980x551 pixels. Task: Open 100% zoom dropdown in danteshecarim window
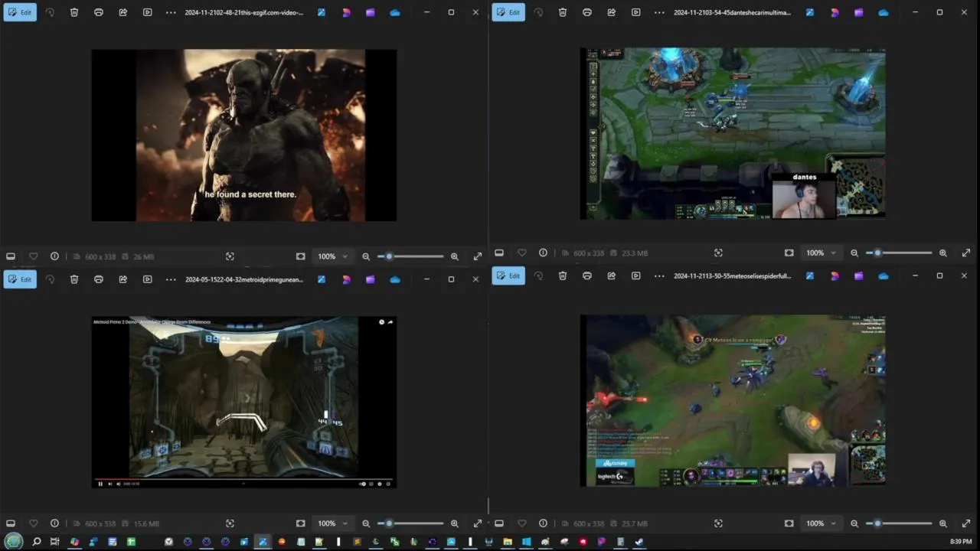[x=821, y=253]
